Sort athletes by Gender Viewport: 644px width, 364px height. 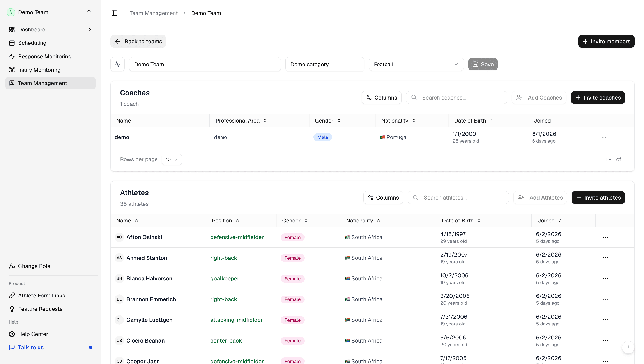tap(295, 220)
